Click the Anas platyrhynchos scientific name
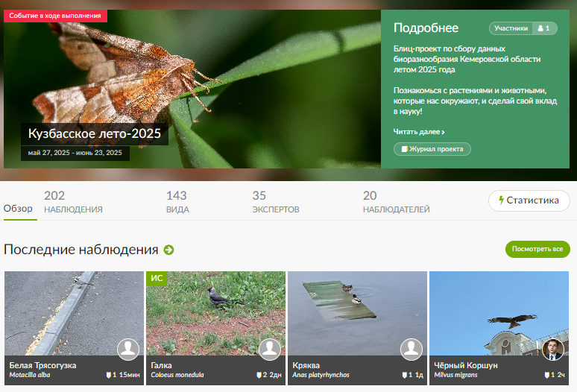Viewport: 577px width, 392px height. click(321, 375)
